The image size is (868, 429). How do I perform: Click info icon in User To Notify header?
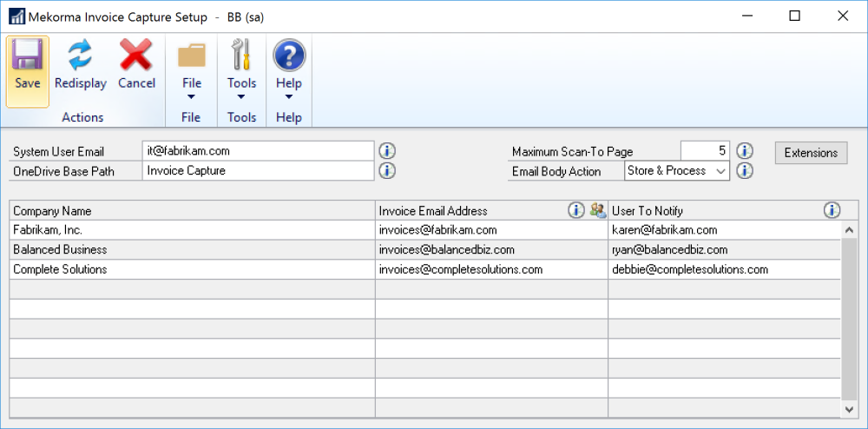pyautogui.click(x=832, y=210)
